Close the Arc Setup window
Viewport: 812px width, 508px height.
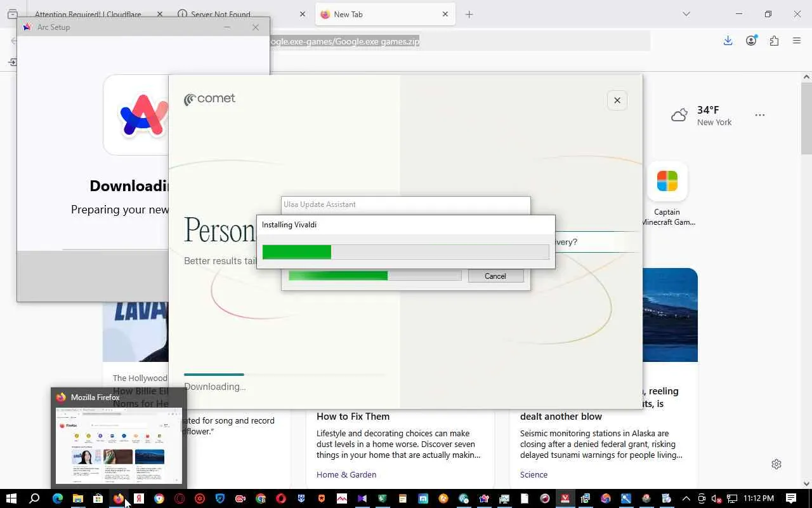click(256, 27)
